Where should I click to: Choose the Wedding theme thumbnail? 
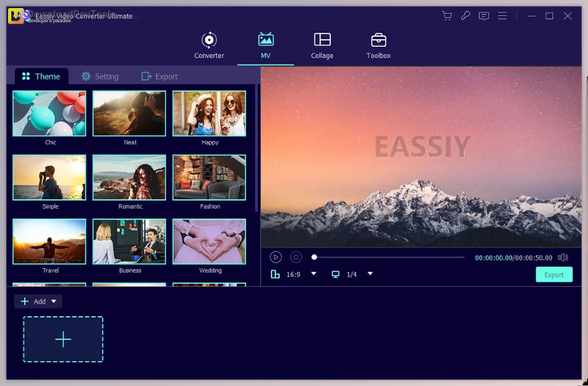(x=209, y=242)
